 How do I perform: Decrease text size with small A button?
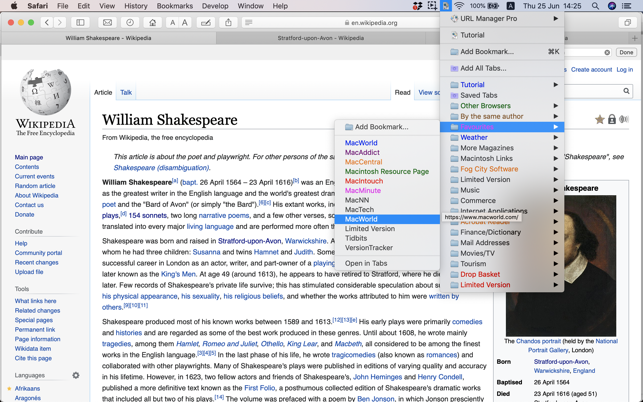(173, 23)
